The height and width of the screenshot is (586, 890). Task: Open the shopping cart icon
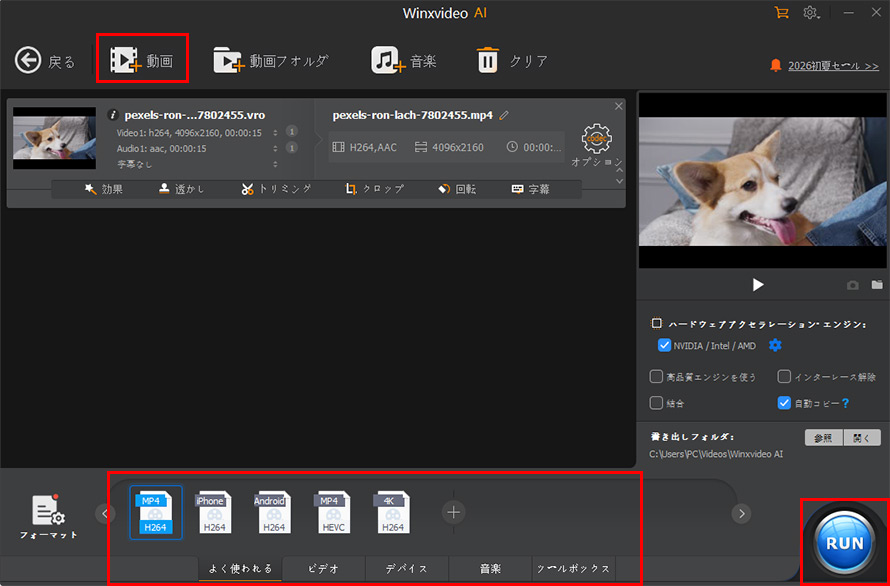tap(782, 12)
